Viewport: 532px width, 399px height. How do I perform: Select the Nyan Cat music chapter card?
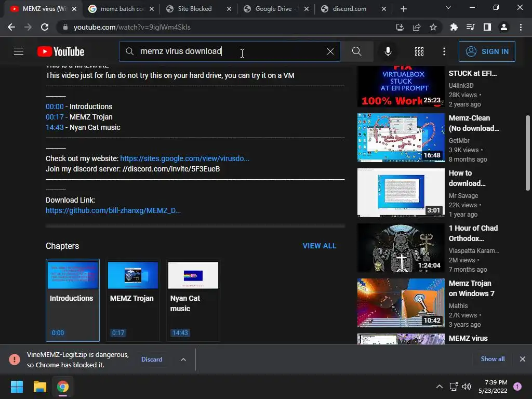coord(193,300)
